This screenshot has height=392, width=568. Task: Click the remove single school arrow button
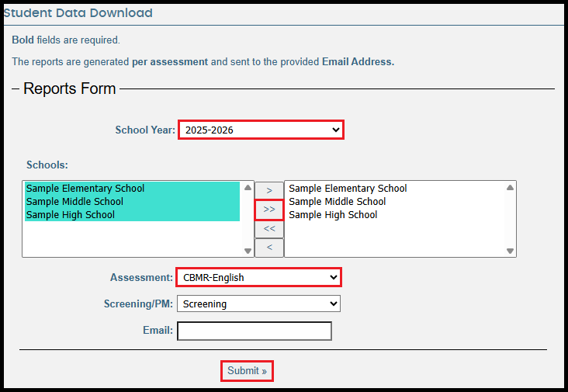point(269,248)
